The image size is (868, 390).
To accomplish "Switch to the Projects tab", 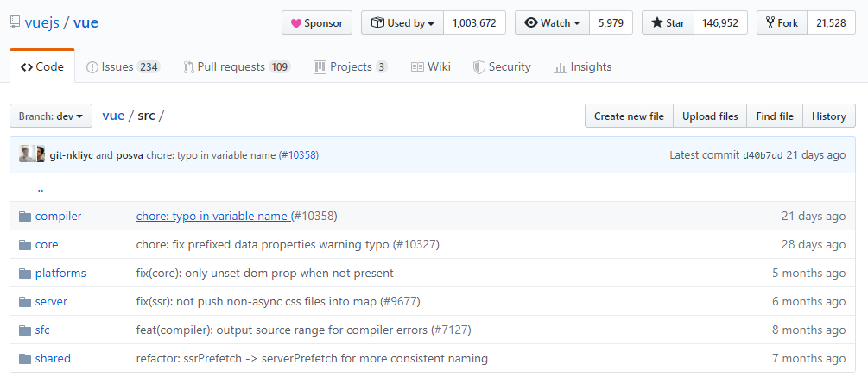I will [x=351, y=67].
